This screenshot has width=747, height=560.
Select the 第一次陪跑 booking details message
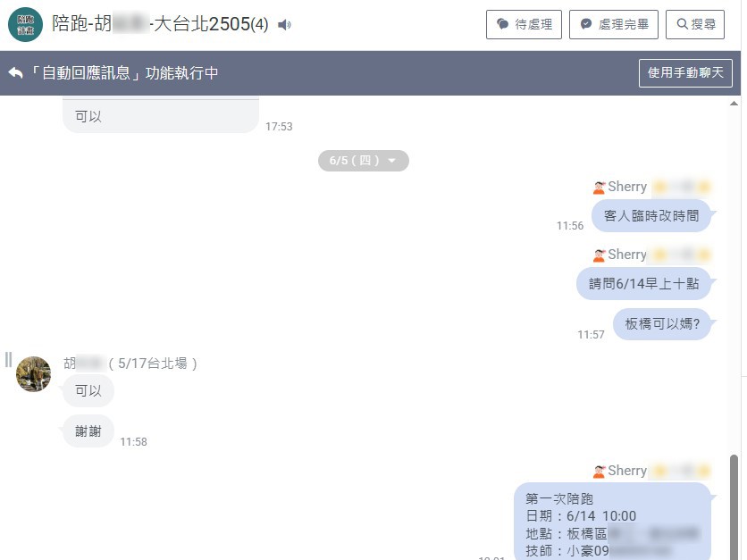coord(612,522)
